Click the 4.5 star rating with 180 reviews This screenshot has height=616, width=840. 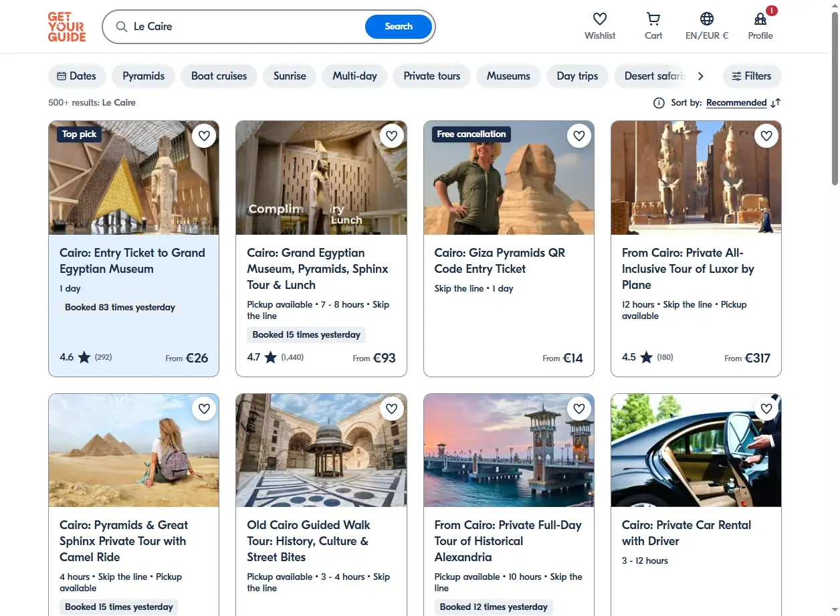pyautogui.click(x=647, y=357)
